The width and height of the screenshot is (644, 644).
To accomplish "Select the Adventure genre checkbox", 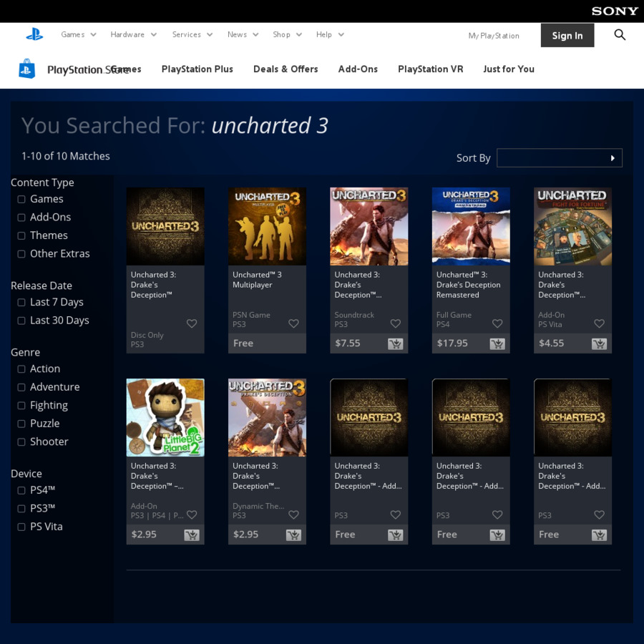I will 21,387.
